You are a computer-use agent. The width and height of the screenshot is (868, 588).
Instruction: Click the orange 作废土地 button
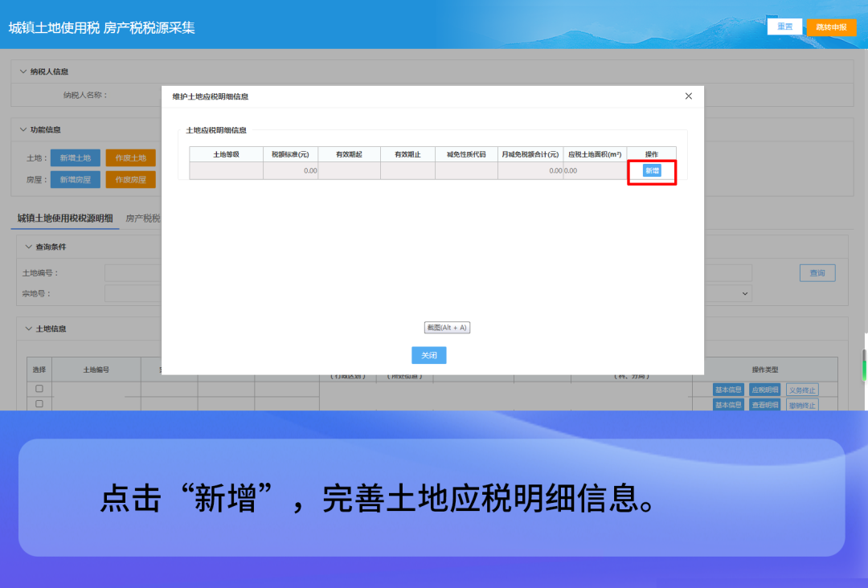pyautogui.click(x=131, y=158)
